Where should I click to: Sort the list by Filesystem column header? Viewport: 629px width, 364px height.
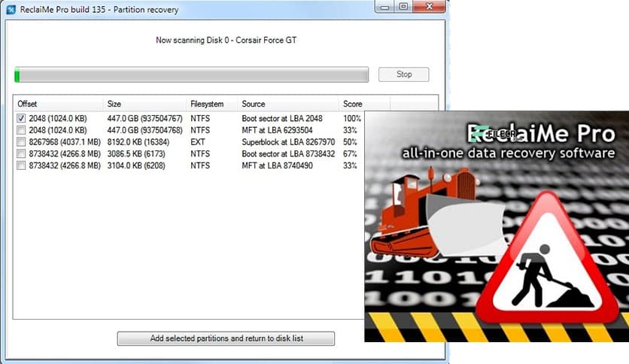[212, 104]
